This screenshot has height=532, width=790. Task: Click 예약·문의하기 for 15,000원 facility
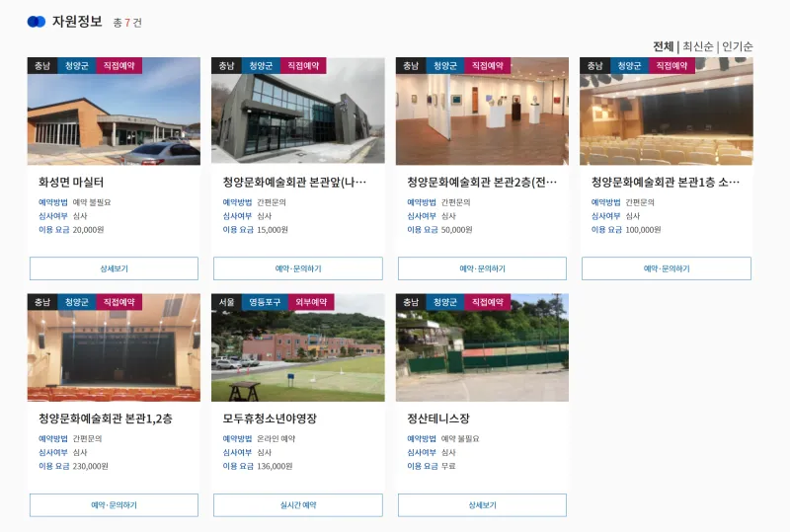pos(298,268)
